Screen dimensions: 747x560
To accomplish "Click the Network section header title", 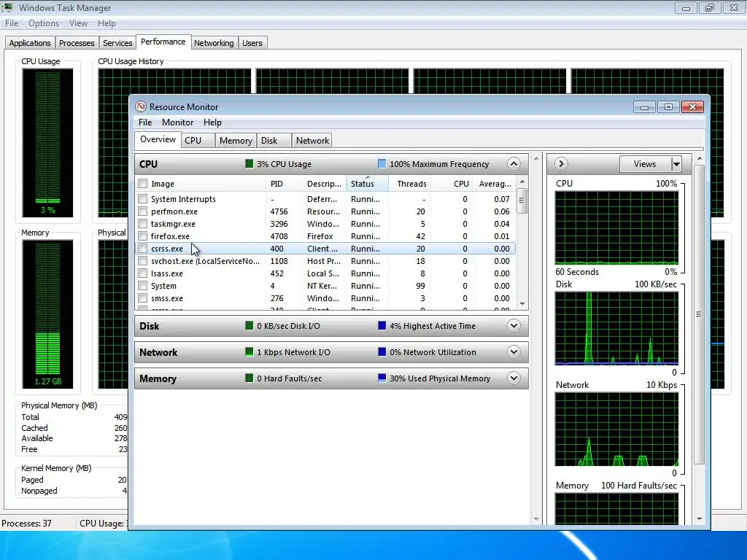I will point(158,352).
